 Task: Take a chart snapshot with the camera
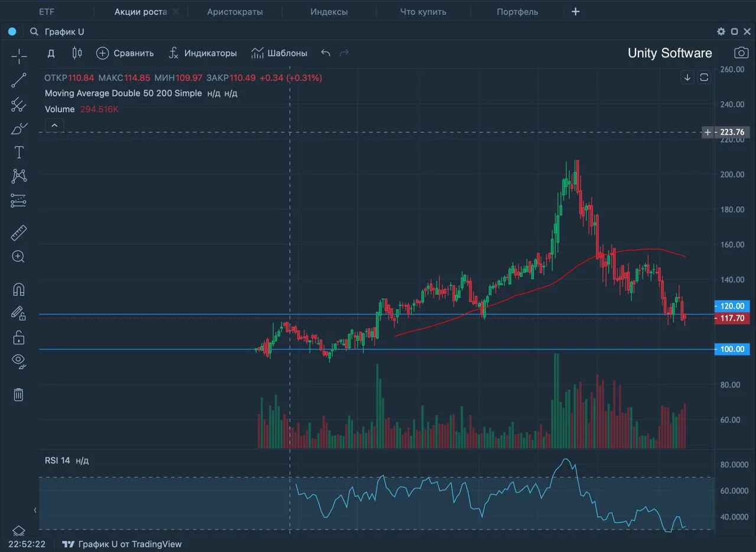pyautogui.click(x=741, y=53)
